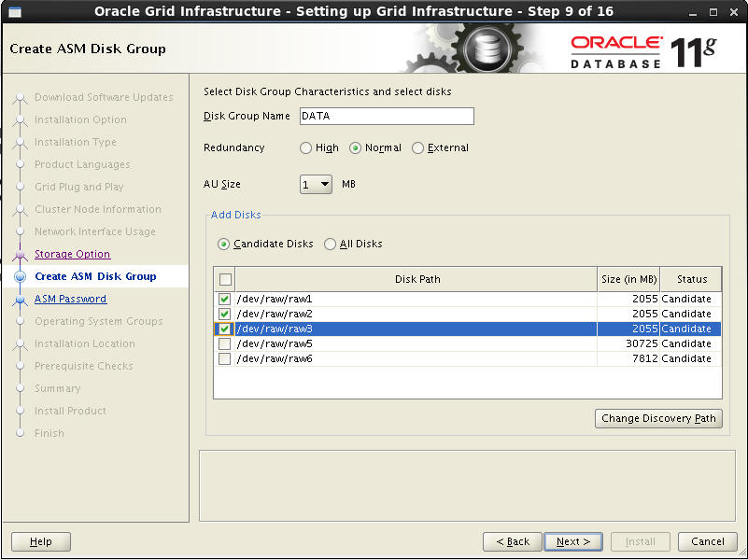Select Create ASM Disk Group step
Image resolution: width=748 pixels, height=560 pixels.
click(x=95, y=276)
